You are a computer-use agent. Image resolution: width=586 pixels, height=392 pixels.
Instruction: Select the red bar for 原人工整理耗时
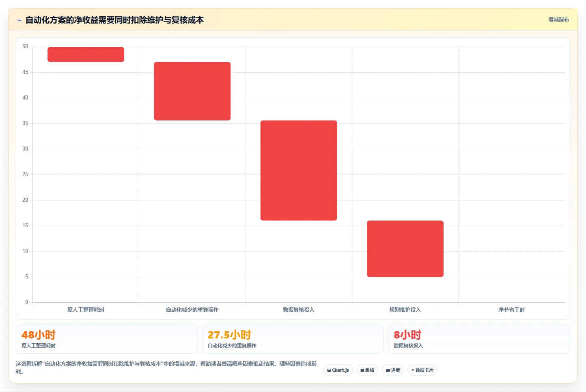pos(86,54)
